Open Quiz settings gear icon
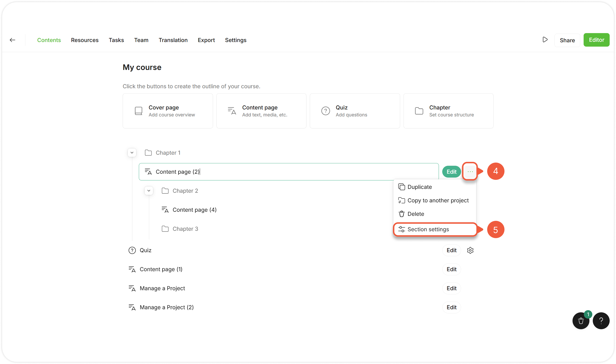 (x=470, y=250)
